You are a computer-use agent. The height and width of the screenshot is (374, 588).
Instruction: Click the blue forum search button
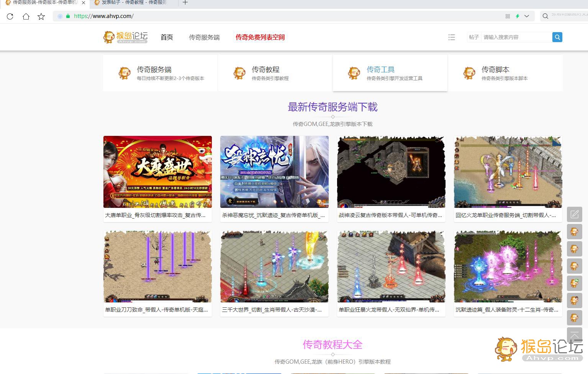point(557,37)
